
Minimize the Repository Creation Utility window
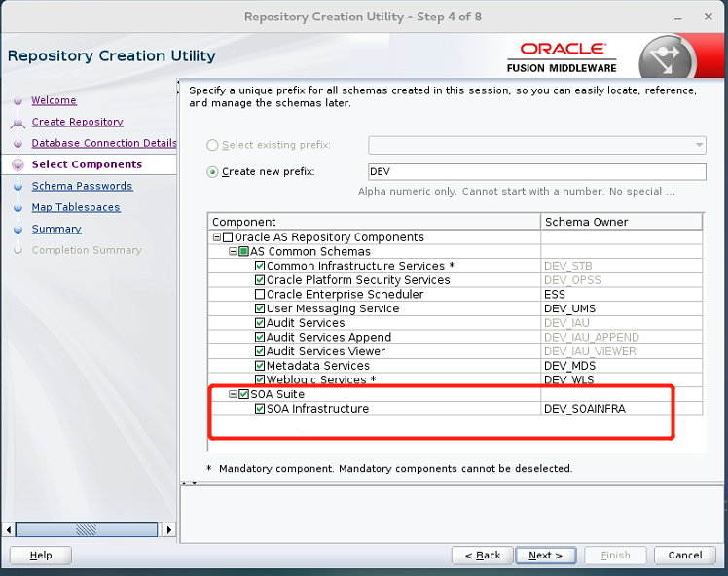(677, 18)
